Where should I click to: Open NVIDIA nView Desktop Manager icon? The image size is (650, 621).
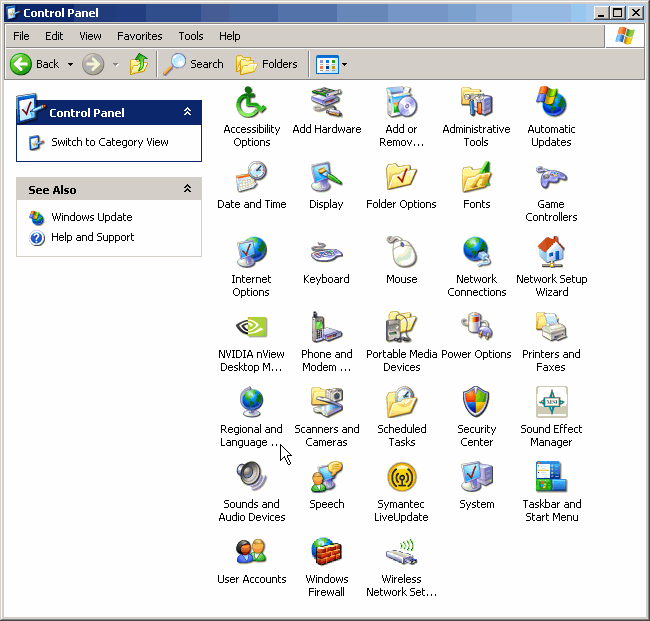[x=251, y=327]
